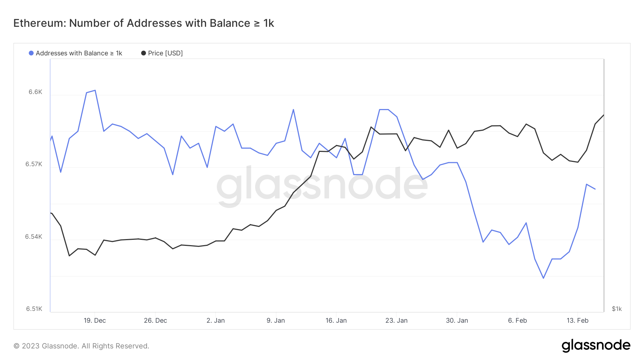Select the '26. Dec' x-axis label
Screen dimensions: 644x362
[155, 321]
